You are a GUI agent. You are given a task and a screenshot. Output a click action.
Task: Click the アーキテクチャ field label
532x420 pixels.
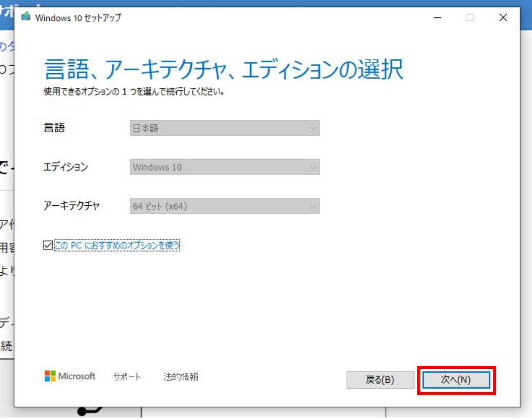72,206
